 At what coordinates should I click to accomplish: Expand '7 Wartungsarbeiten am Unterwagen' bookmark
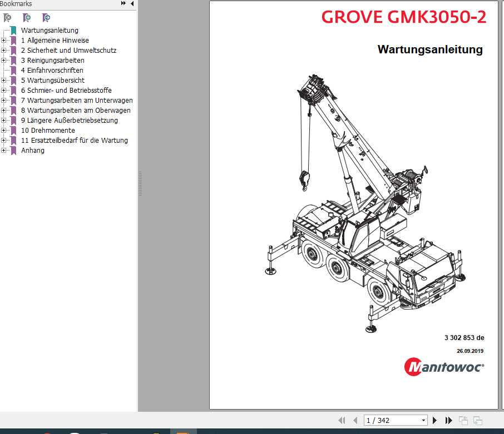click(x=4, y=100)
